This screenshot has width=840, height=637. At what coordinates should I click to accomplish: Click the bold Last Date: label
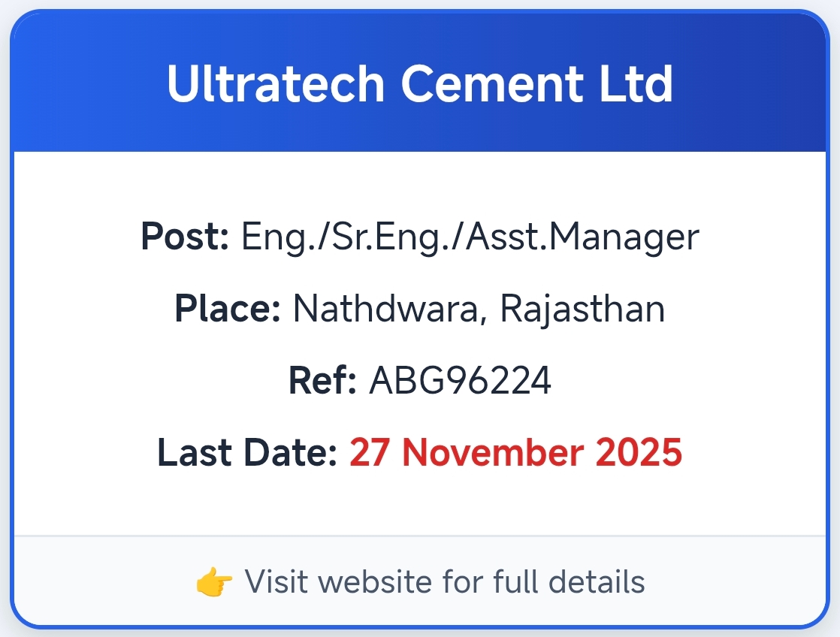(247, 453)
